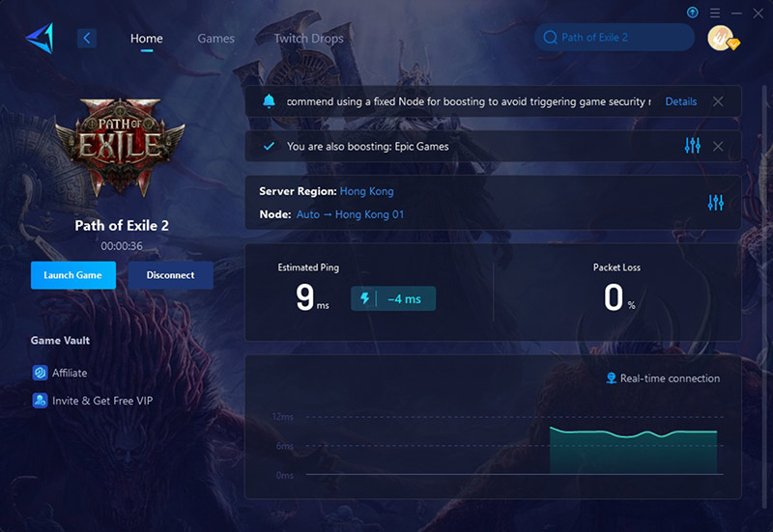Open the Twitch Drops tab

click(308, 39)
